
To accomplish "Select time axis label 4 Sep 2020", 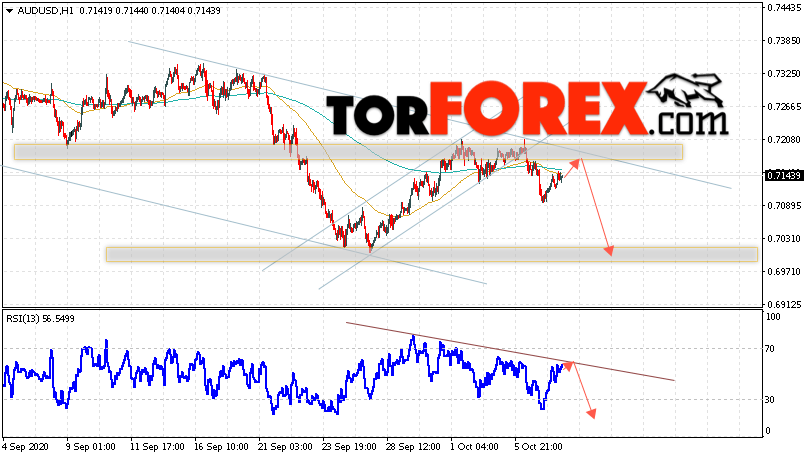I will (x=24, y=447).
